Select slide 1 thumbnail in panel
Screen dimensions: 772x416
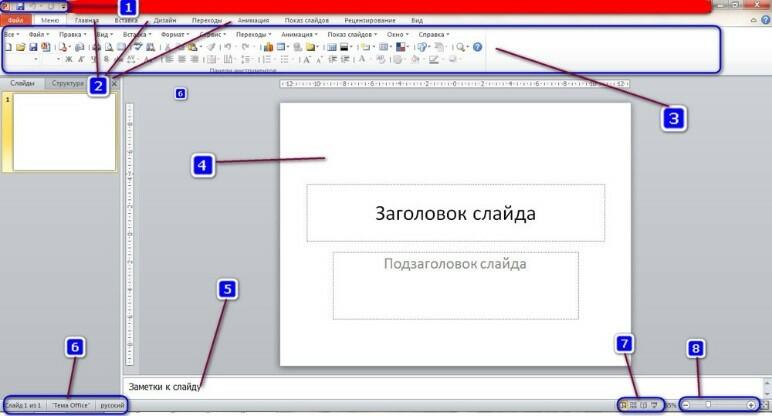coord(64,132)
